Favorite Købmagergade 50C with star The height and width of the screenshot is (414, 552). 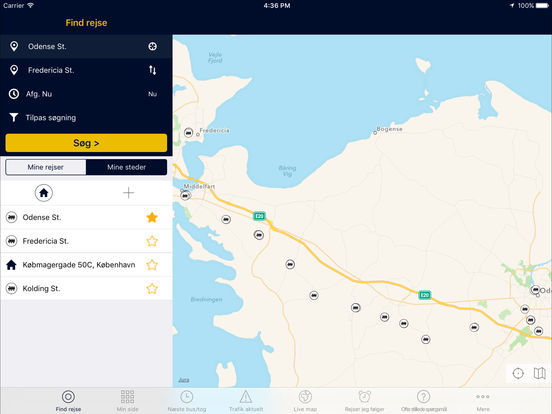pos(152,265)
